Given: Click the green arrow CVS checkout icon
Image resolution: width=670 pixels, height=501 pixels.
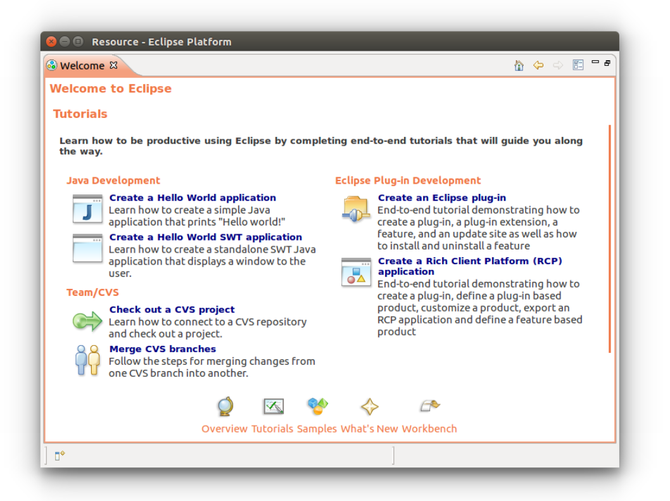Looking at the screenshot, I should point(87,321).
